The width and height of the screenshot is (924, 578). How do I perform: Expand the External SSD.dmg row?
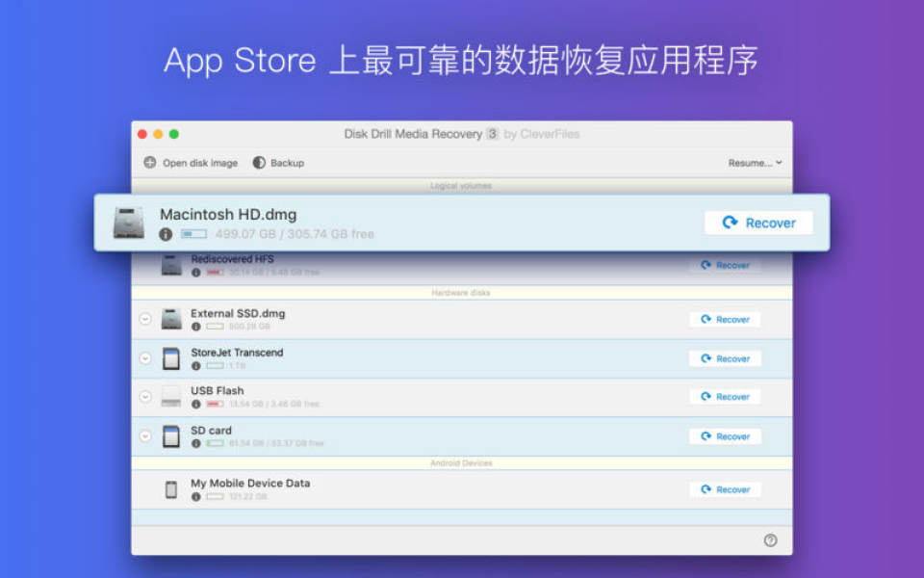pyautogui.click(x=145, y=319)
